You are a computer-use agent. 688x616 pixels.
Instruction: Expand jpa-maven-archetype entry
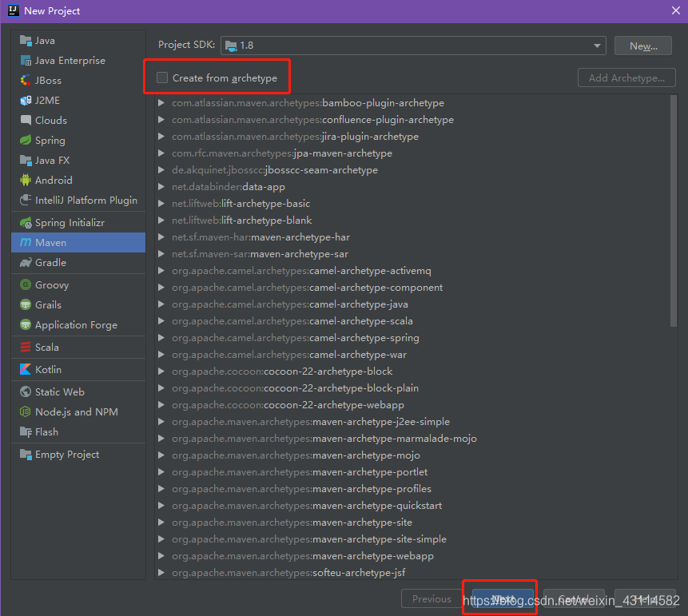(161, 153)
